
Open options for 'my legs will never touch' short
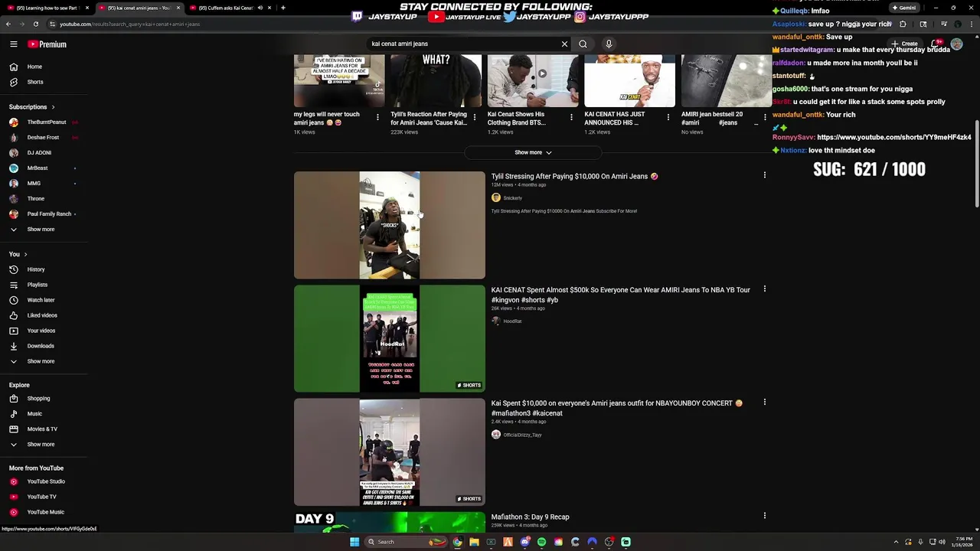[377, 117]
